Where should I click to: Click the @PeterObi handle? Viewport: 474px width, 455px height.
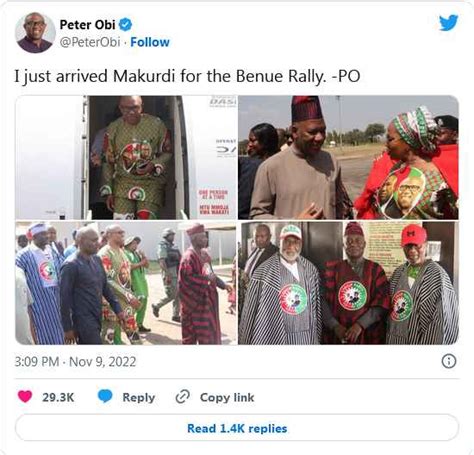90,42
